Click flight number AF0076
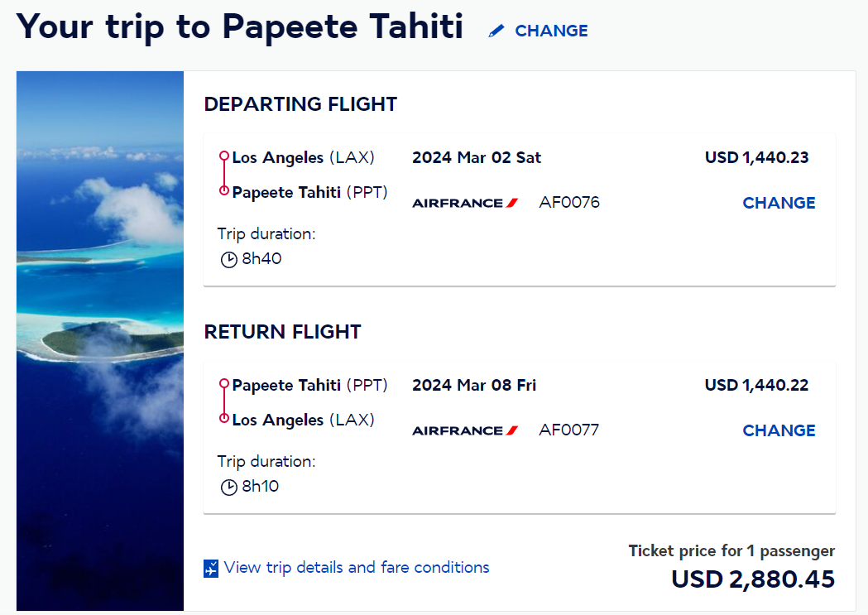The image size is (868, 615). coord(569,203)
